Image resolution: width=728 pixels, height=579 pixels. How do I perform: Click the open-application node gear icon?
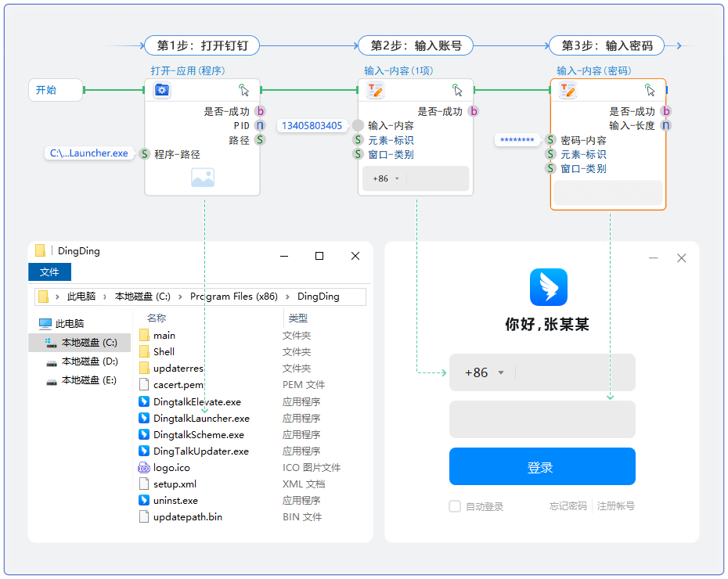161,90
